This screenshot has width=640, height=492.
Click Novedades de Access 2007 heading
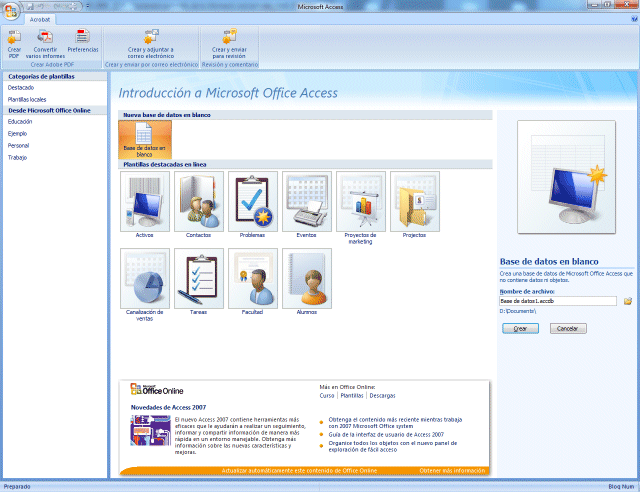click(168, 407)
